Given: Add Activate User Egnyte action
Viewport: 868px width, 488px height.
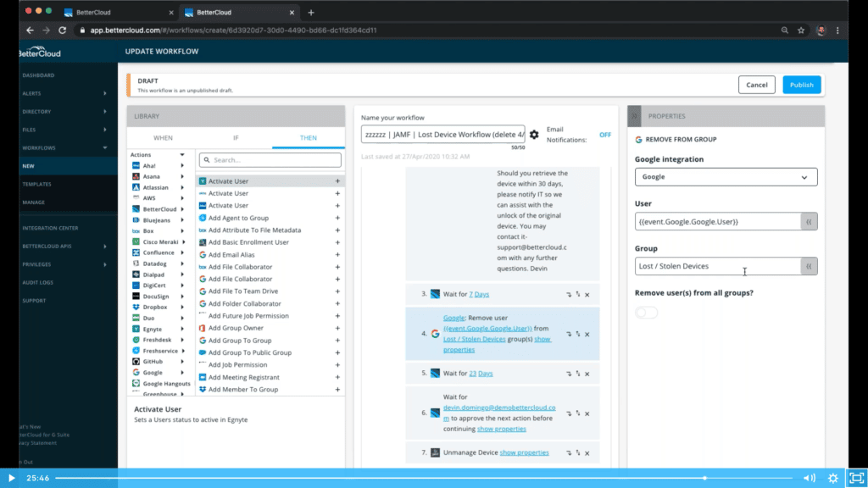Looking at the screenshot, I should 337,181.
